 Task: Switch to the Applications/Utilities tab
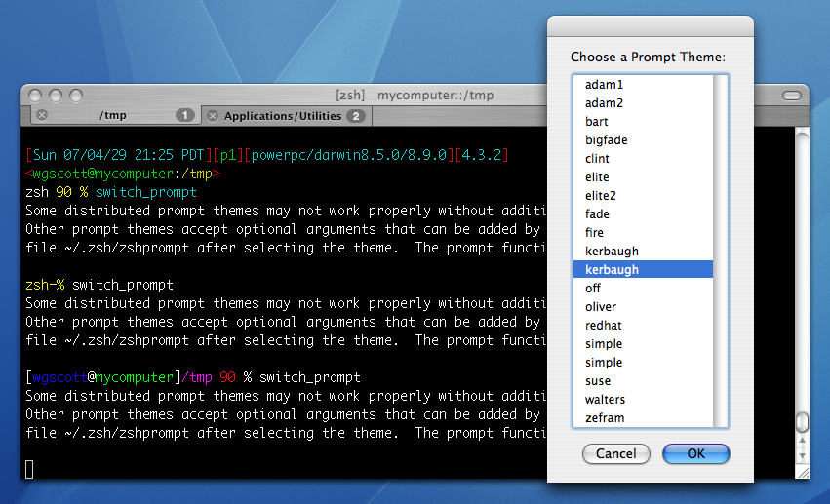(287, 116)
